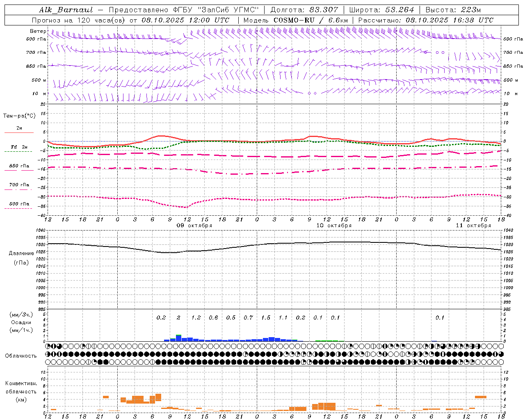The image size is (525, 420).
Task: Select the 3-hour precipitation value 0.6
Action: click(213, 317)
